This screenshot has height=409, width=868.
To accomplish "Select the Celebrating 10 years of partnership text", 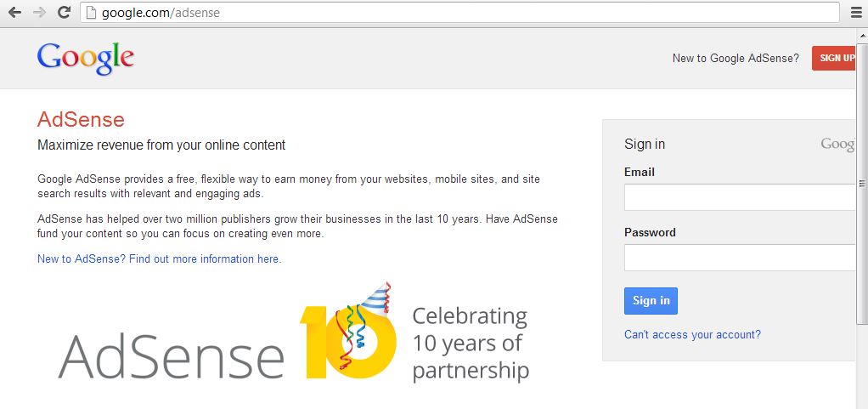I will pyautogui.click(x=470, y=344).
